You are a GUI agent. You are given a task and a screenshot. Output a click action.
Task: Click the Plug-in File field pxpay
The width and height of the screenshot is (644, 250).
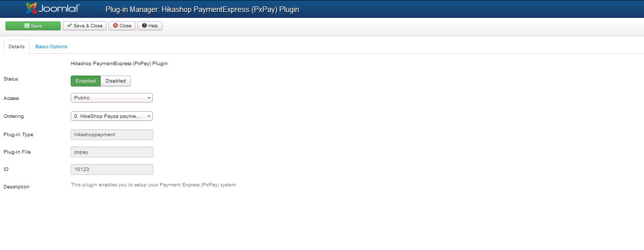(112, 152)
